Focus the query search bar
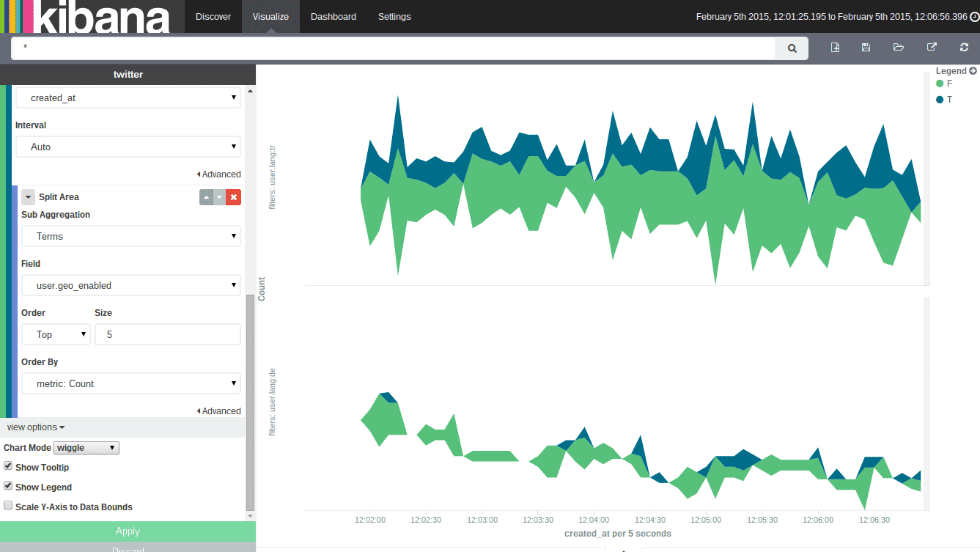Screen dimensions: 980x552 [x=394, y=48]
